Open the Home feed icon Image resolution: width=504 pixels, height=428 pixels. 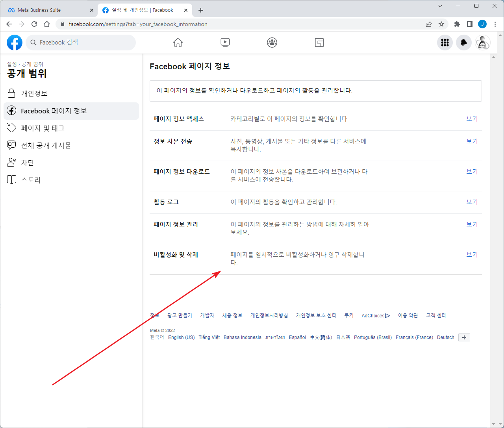pos(178,43)
